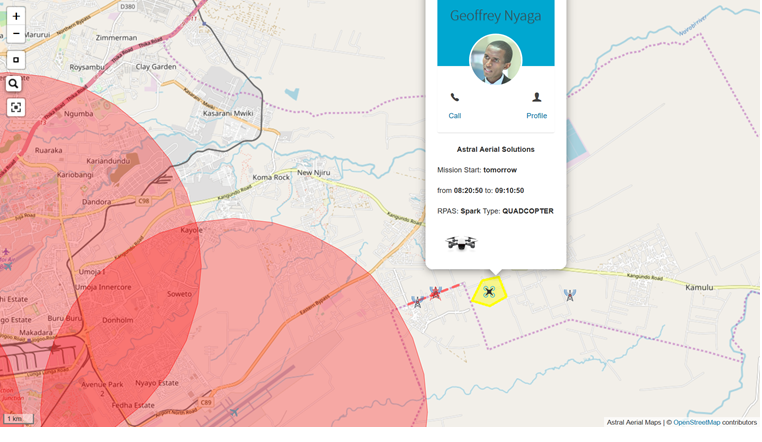Viewport: 762px width, 442px height.
Task: Click the Spark drone image in popup
Action: (461, 242)
